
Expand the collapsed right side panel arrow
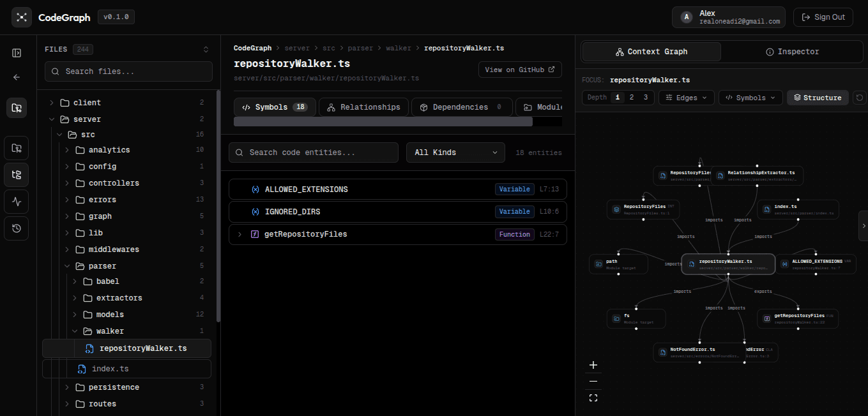point(864,226)
